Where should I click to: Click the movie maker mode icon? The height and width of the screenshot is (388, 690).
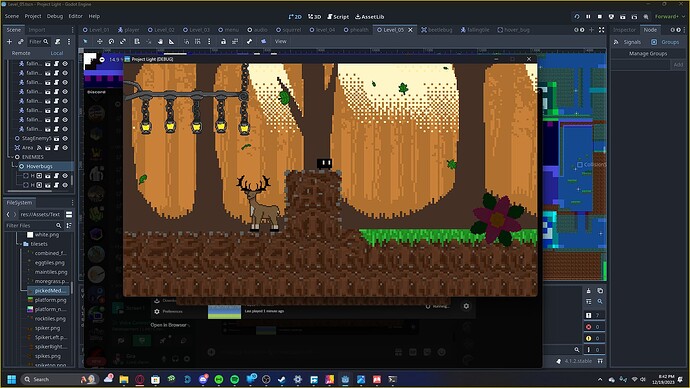click(x=646, y=17)
